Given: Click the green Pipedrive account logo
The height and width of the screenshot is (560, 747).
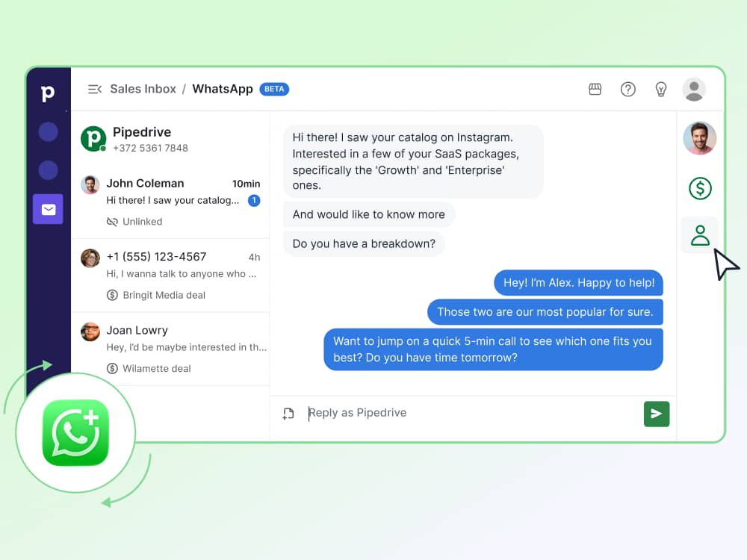Looking at the screenshot, I should (93, 139).
